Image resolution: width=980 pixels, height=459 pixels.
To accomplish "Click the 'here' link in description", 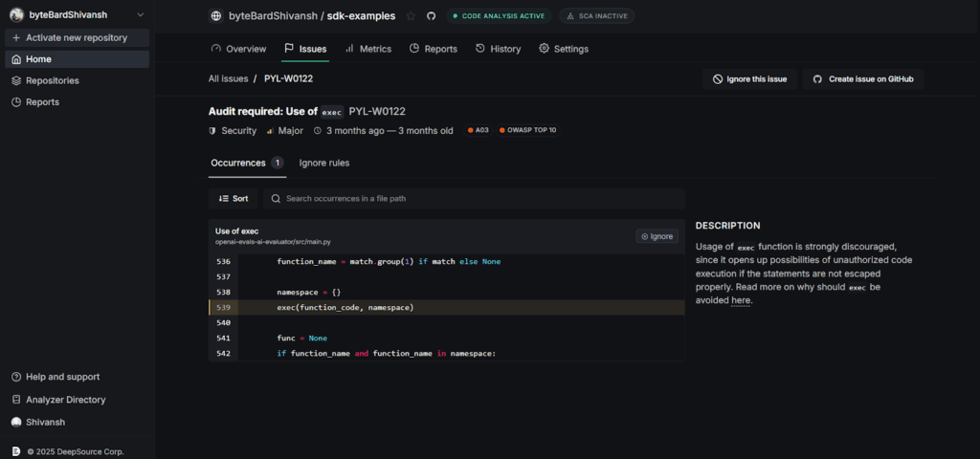I will click(741, 300).
